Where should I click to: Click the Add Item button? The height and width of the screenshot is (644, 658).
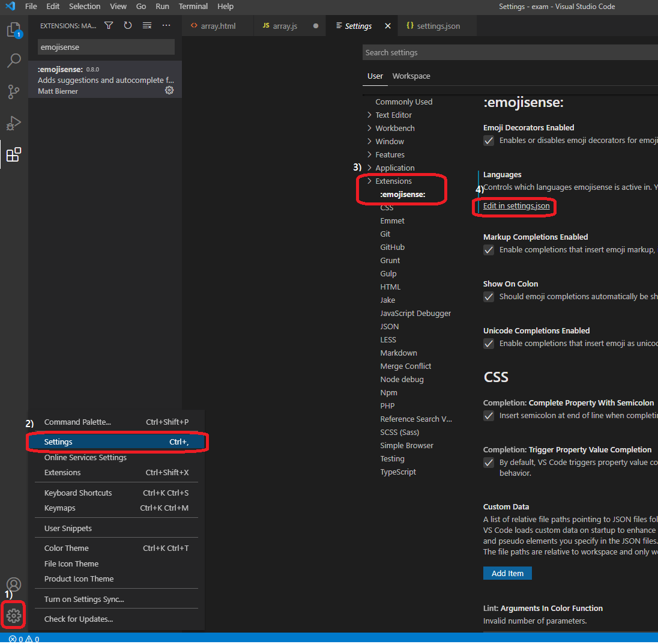click(x=507, y=574)
